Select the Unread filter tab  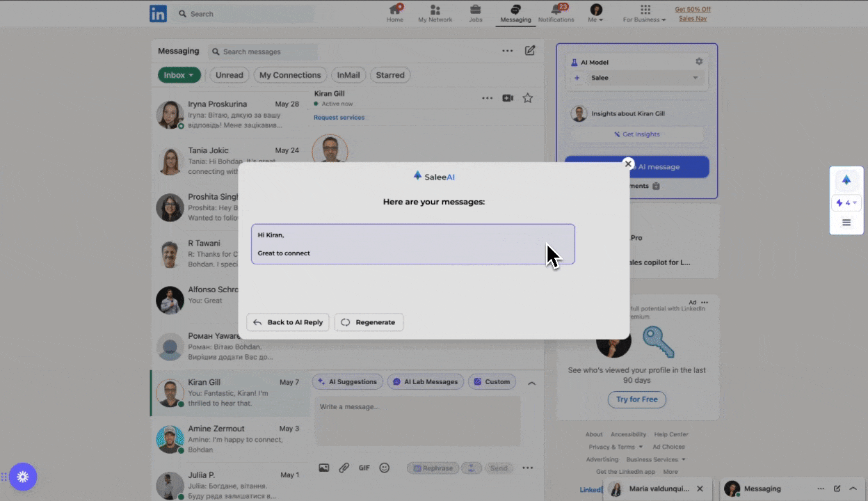tap(230, 75)
